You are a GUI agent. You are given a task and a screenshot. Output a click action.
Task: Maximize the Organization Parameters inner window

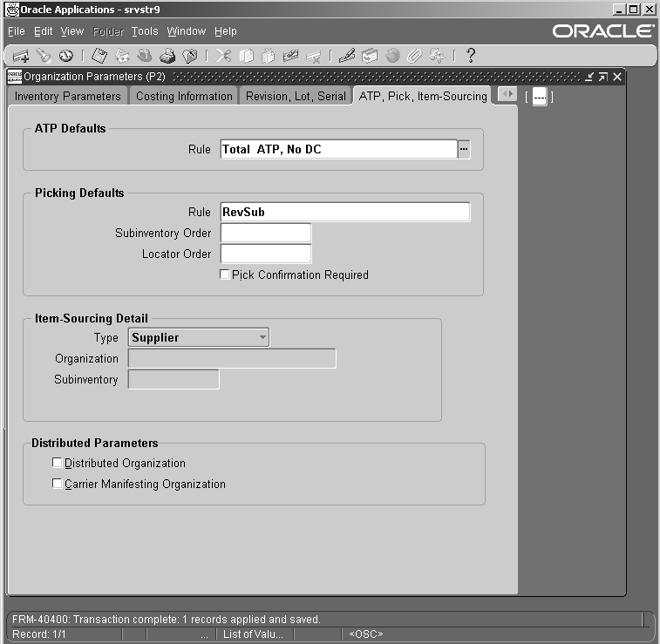pos(603,77)
